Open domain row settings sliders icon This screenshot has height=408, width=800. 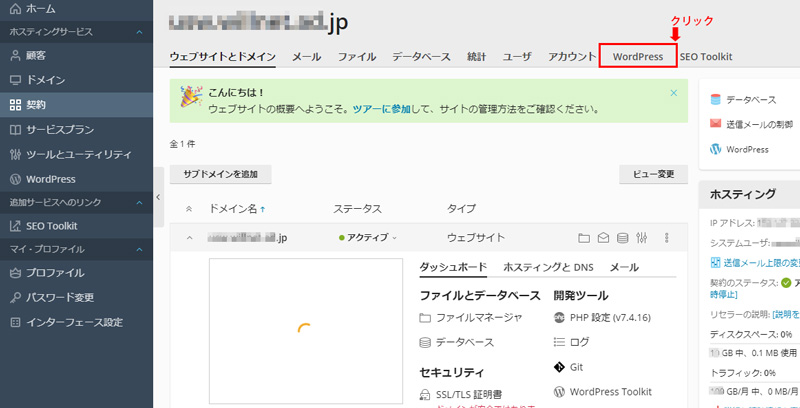click(642, 238)
